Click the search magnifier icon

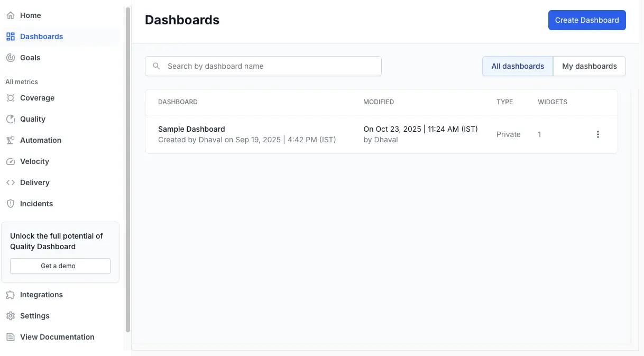pos(156,66)
